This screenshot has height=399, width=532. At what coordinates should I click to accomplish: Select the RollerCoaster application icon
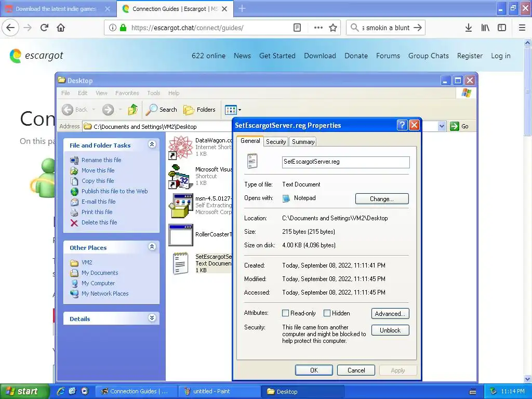point(180,234)
